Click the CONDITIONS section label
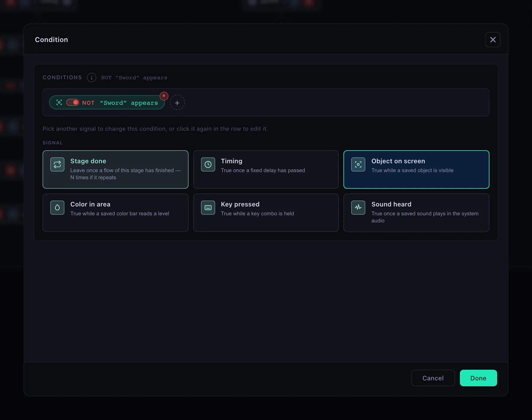Screen dimensions: 532x420 pos(62,77)
